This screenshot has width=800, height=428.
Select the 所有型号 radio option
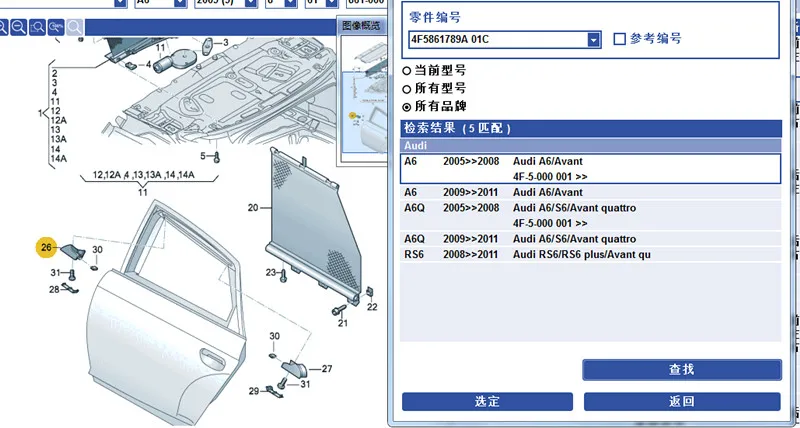(x=407, y=89)
